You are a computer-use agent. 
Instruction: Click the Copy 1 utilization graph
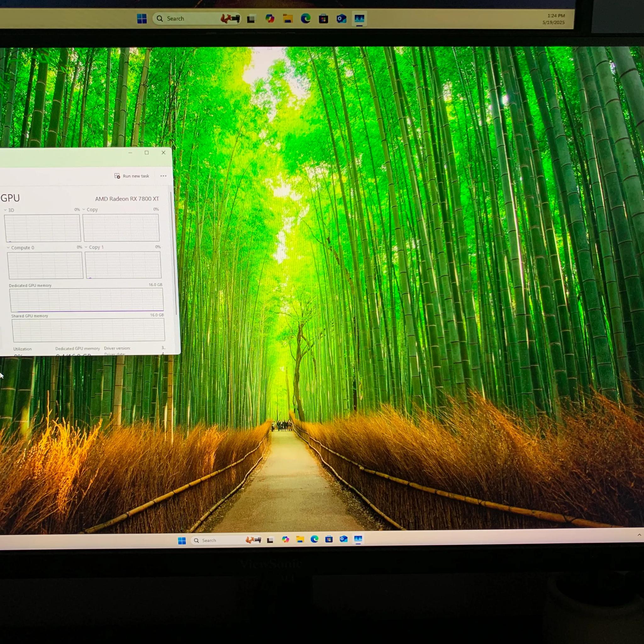[123, 265]
